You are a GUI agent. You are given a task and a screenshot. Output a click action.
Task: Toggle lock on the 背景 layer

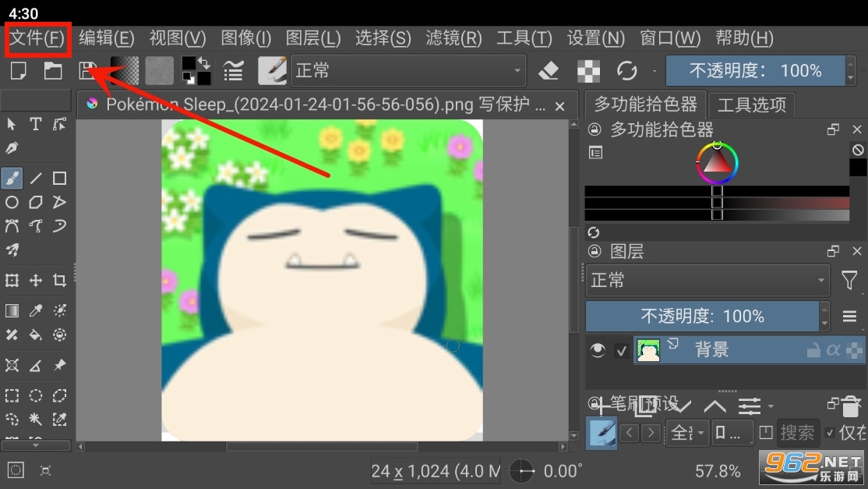pyautogui.click(x=813, y=350)
